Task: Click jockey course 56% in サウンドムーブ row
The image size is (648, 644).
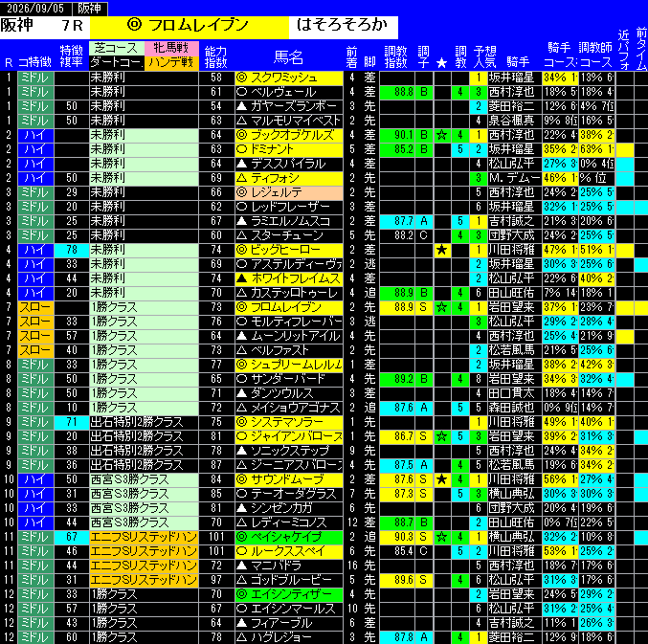Action: [560, 479]
